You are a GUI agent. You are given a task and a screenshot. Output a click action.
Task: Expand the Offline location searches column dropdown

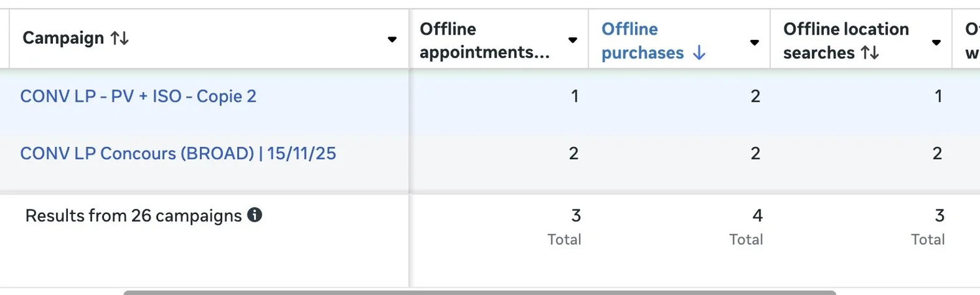(x=936, y=42)
